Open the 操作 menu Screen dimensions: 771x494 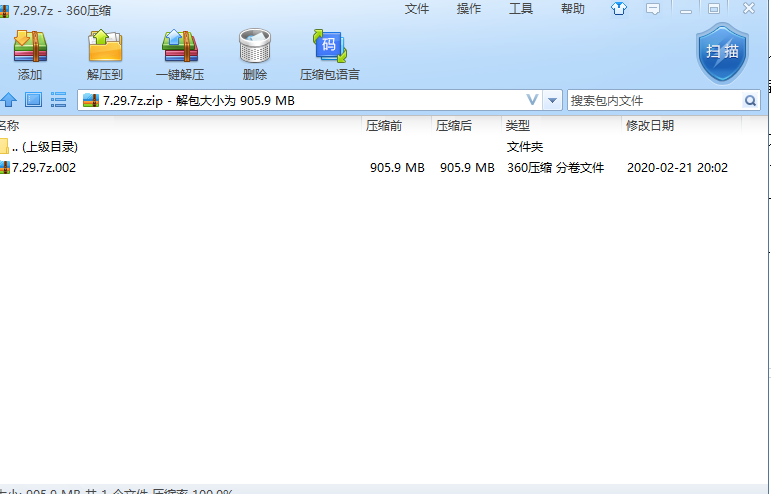click(x=469, y=9)
